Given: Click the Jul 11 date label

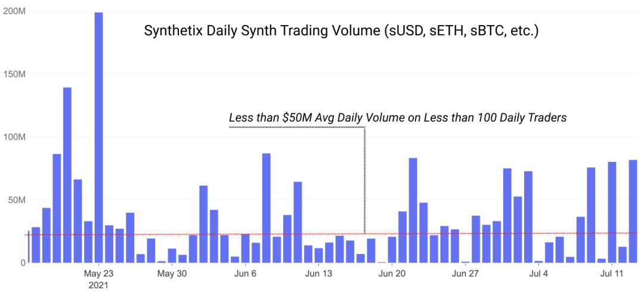Looking at the screenshot, I should pos(612,273).
